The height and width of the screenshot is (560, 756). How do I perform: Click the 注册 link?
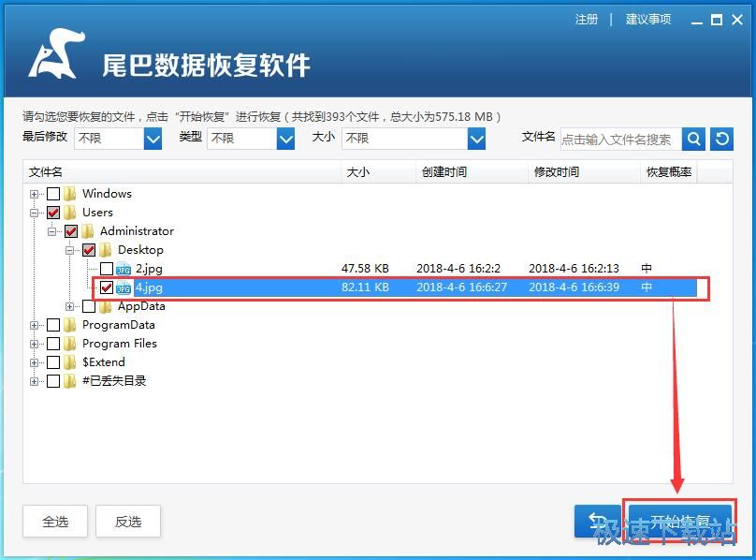click(x=587, y=20)
